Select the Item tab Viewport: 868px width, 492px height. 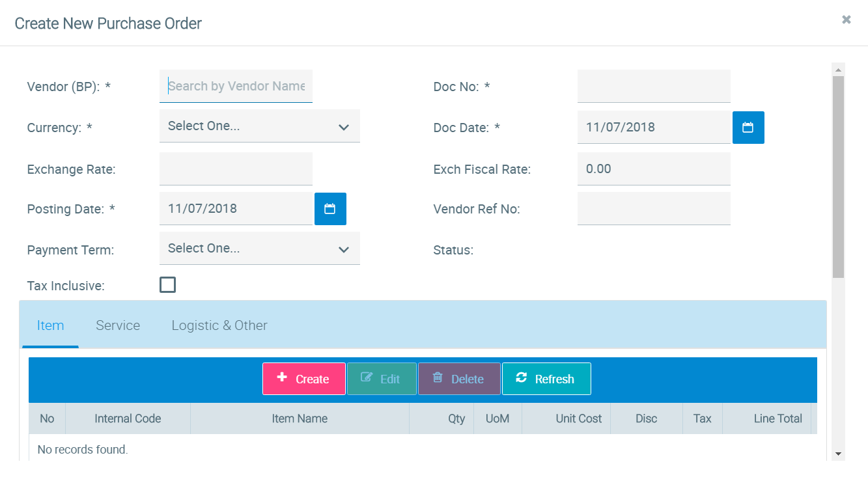pyautogui.click(x=50, y=325)
